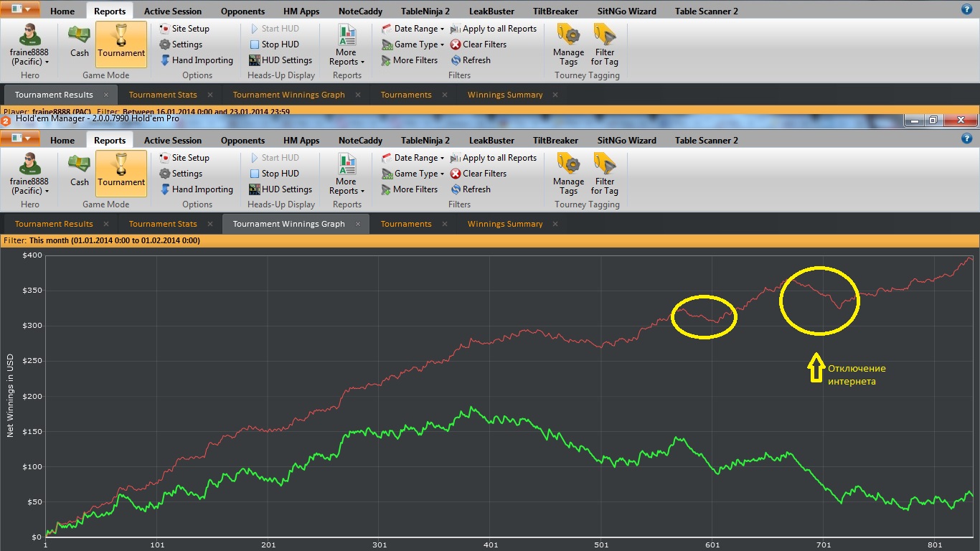Open the help icon in the front window
This screenshot has height=551, width=980.
pos(966,139)
